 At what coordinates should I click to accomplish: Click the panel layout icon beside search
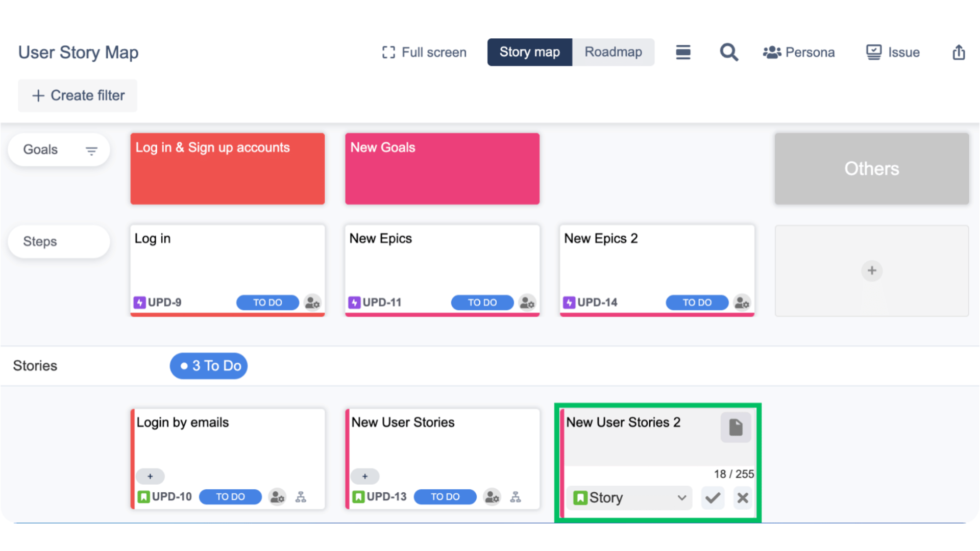[683, 52]
